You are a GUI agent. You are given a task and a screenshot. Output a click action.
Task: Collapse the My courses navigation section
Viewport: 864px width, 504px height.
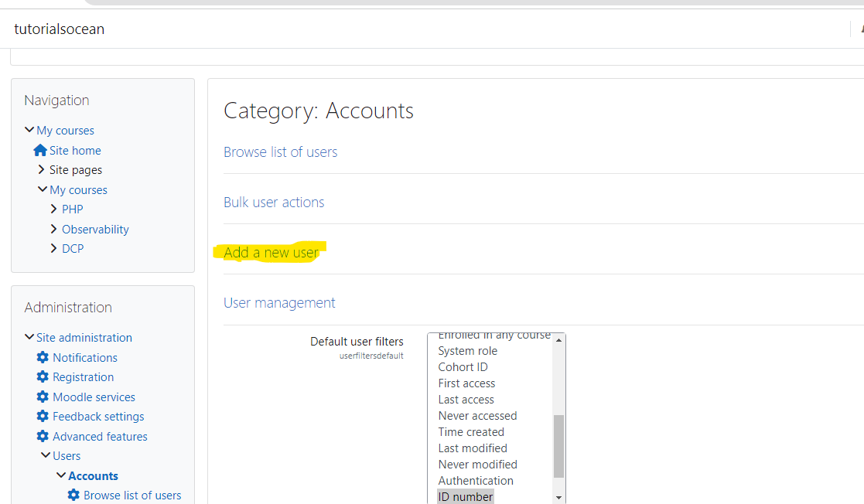click(29, 130)
